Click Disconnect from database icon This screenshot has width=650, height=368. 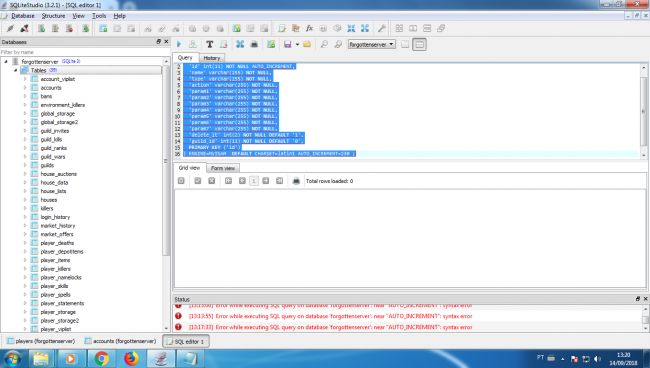coord(24,28)
